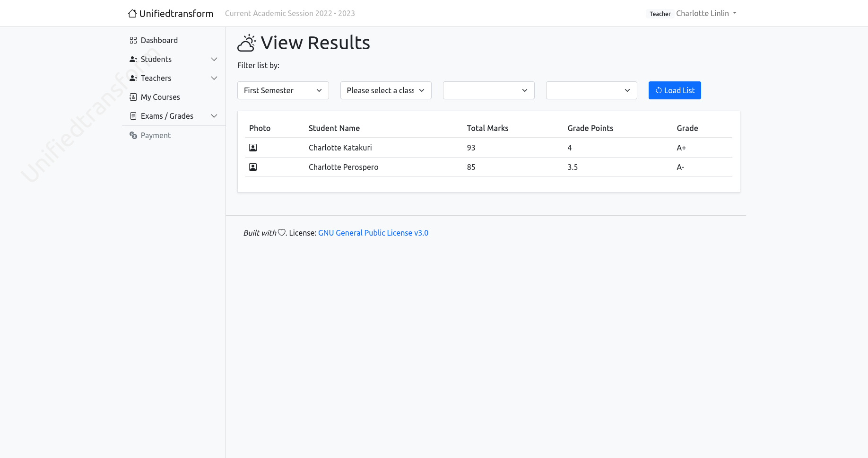
Task: Open the 'Please select a class' dropdown
Action: (x=386, y=90)
